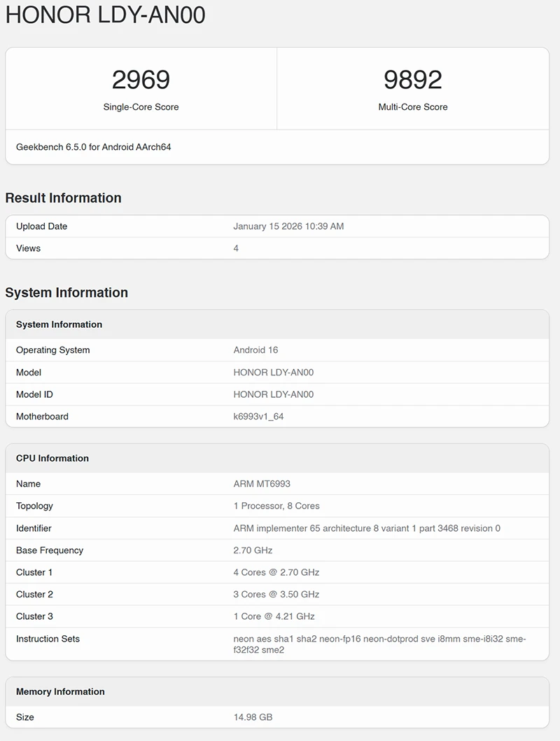Select the 1 Processor, 8 Cores value

276,506
